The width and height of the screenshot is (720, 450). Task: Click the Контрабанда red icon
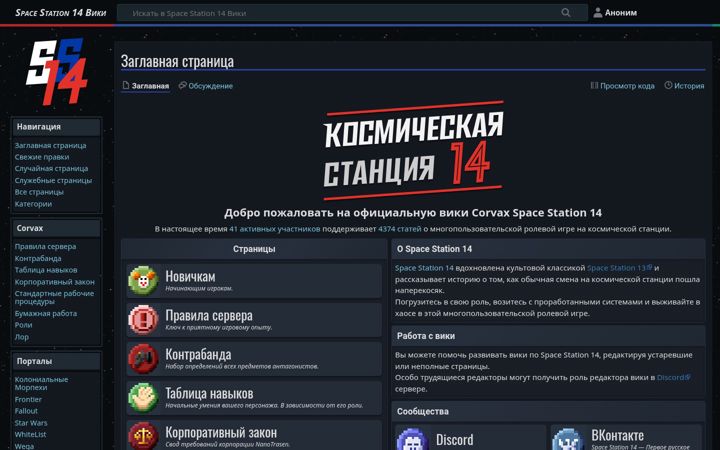coord(143,358)
